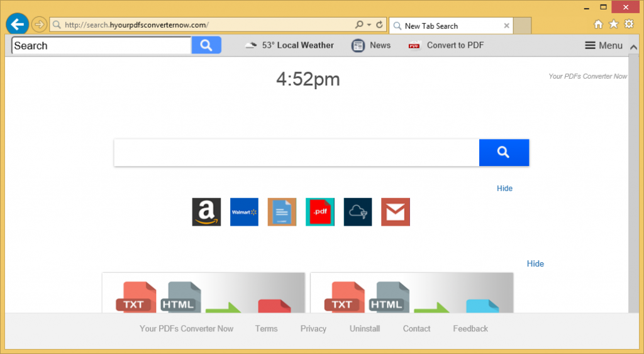Open the right TXT HTML converter card
Viewport: 644px width, 354px height.
tap(412, 293)
